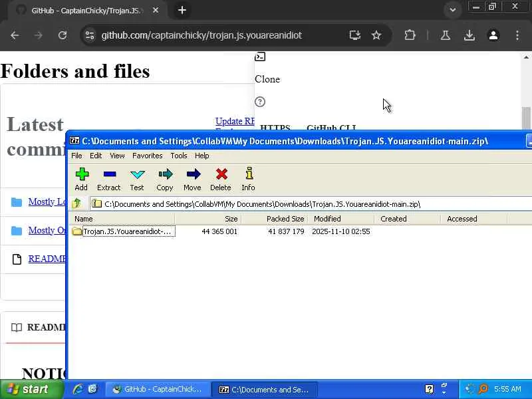Screen dimensions: 532x399
Task: Open the Favorites menu in 7-Zip
Action: [x=148, y=156]
